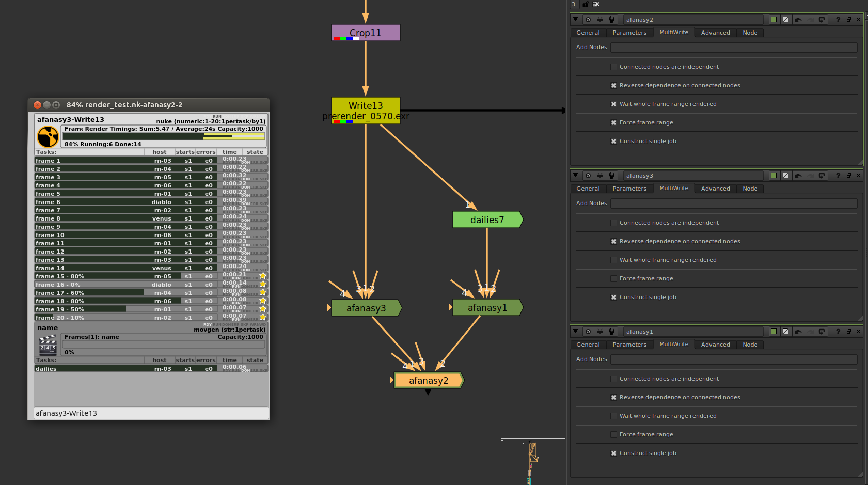Click afanasy1 panel's wrench icon

612,332
